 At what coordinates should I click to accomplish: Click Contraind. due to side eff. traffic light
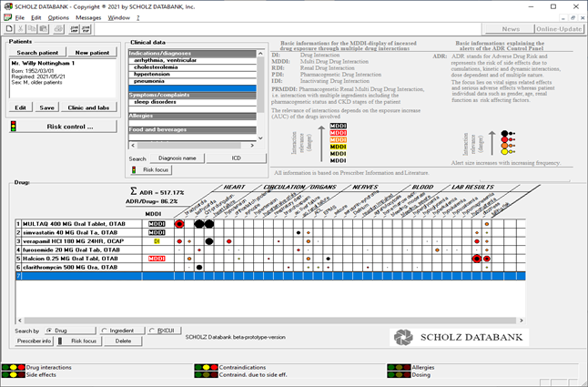[207, 374]
